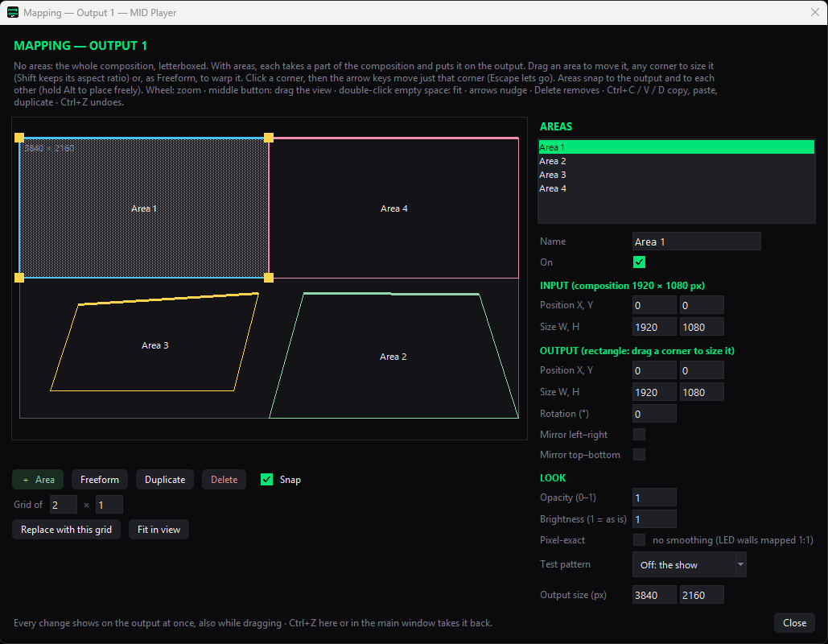Click the Close button at bottom right

pyautogui.click(x=794, y=623)
